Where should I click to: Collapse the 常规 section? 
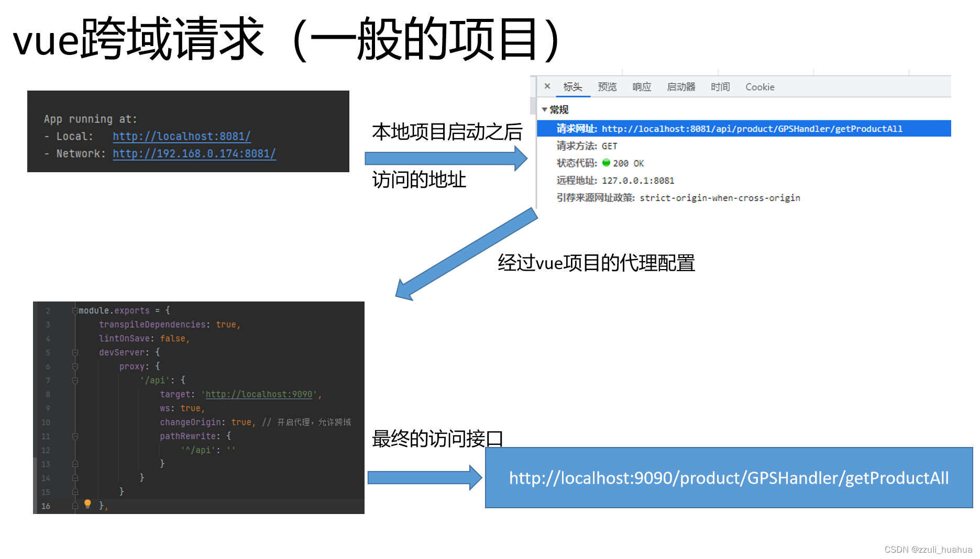pos(545,109)
